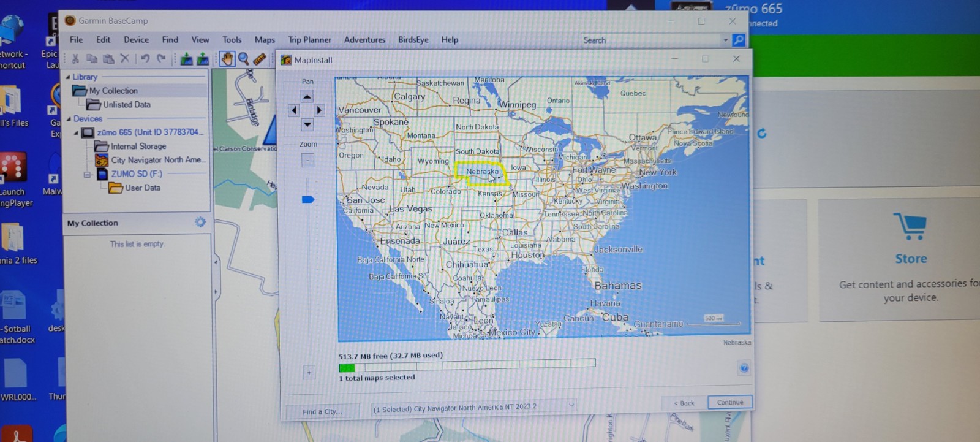Select the Cut icon in BaseCamp toolbar
The image size is (980, 442).
click(75, 59)
